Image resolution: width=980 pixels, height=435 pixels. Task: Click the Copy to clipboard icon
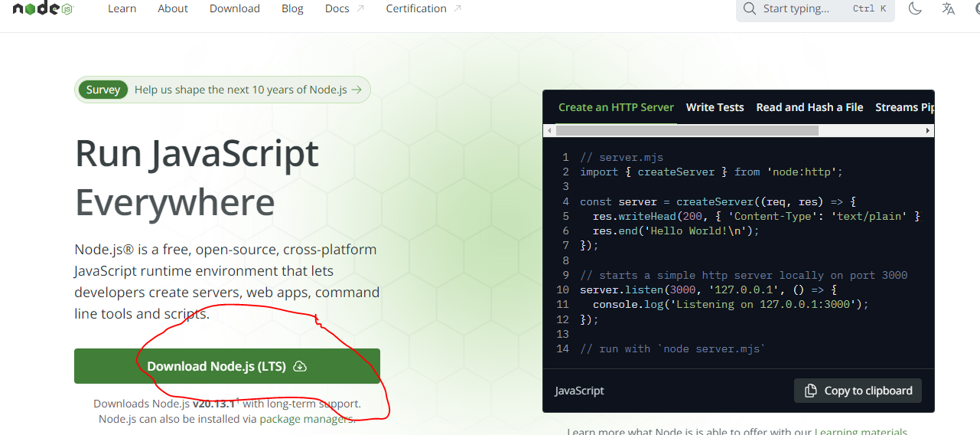[811, 391]
